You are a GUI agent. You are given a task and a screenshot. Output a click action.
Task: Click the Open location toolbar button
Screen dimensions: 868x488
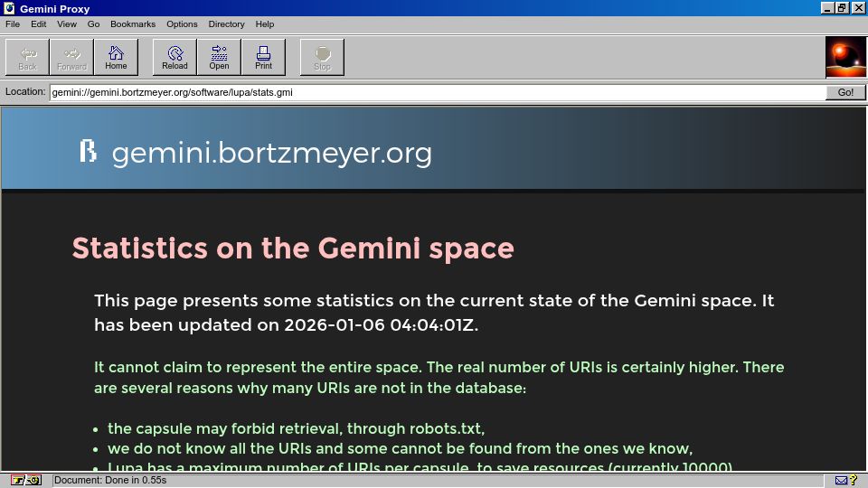point(219,57)
